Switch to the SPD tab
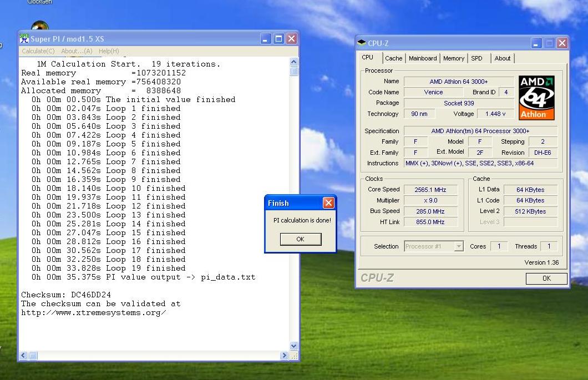The width and height of the screenshot is (588, 380). click(x=477, y=58)
